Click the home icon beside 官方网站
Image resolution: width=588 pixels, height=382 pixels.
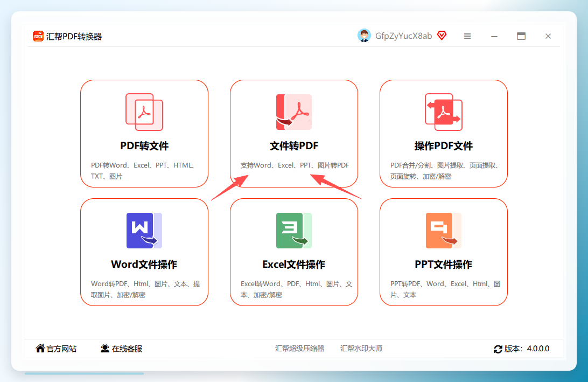[40, 348]
